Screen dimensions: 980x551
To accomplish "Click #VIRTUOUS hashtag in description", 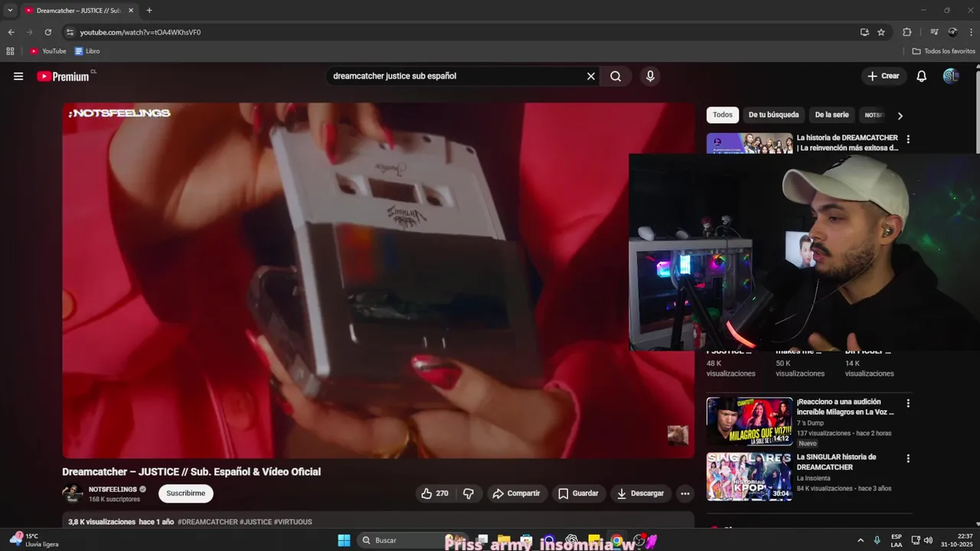I will tap(293, 522).
